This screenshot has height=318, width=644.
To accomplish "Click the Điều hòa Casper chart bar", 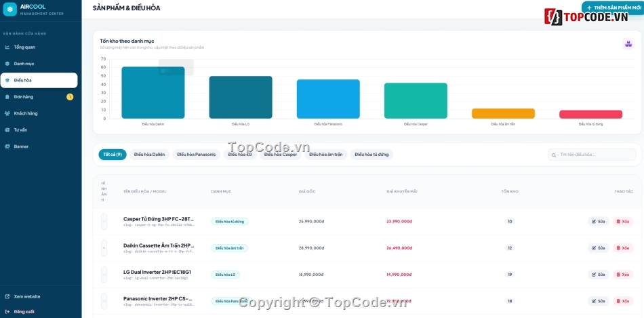I will [x=416, y=100].
